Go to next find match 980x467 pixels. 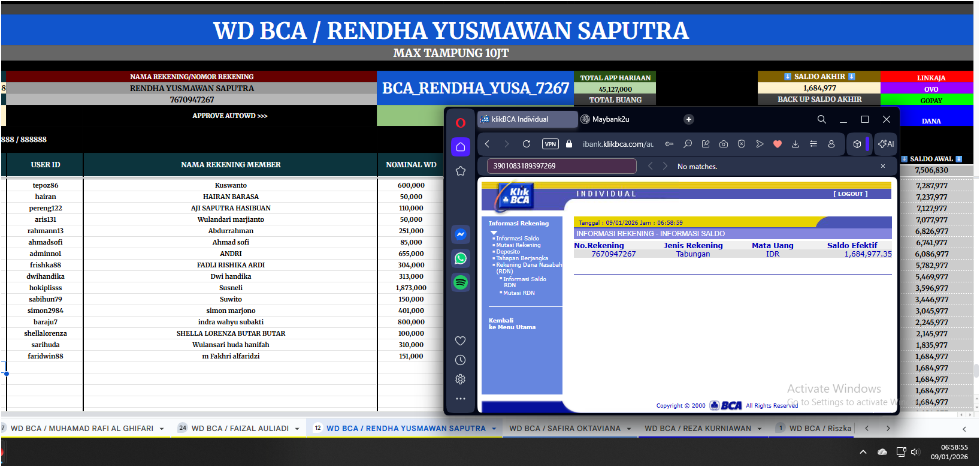click(665, 166)
